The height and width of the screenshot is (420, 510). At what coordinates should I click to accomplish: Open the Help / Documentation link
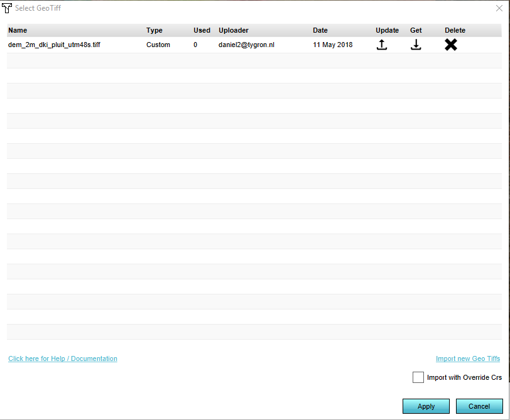(x=63, y=358)
